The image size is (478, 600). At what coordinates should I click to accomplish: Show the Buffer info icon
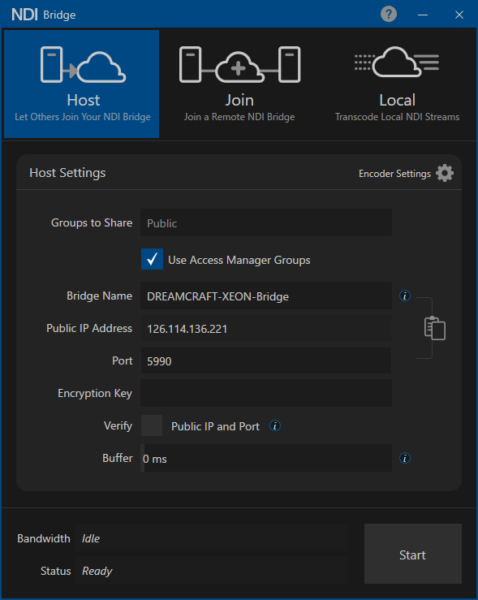click(x=405, y=458)
